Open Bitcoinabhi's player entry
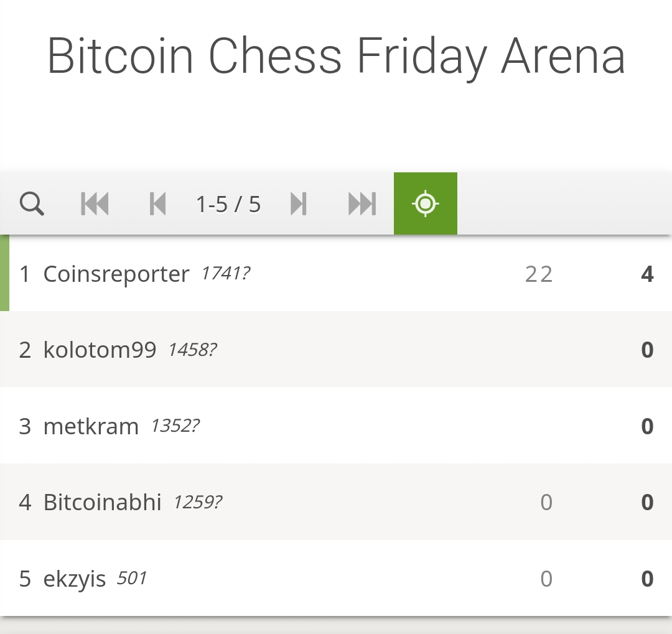 [103, 502]
